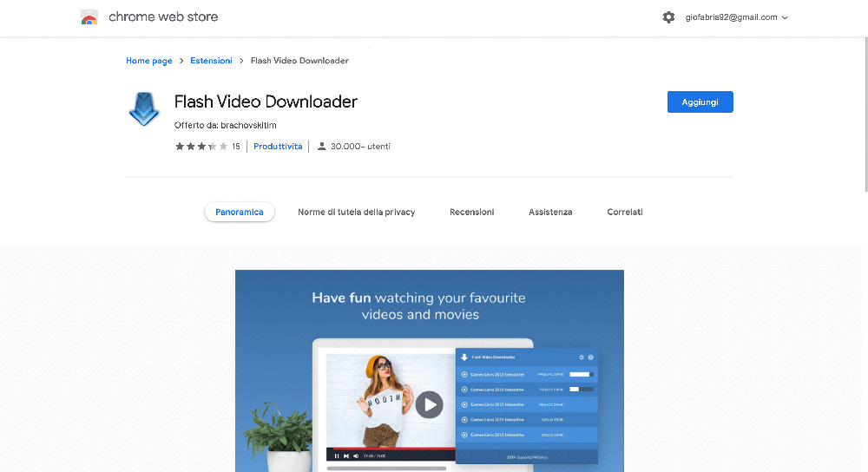This screenshot has height=472, width=868.
Task: Open the Produttività category link
Action: tap(278, 146)
